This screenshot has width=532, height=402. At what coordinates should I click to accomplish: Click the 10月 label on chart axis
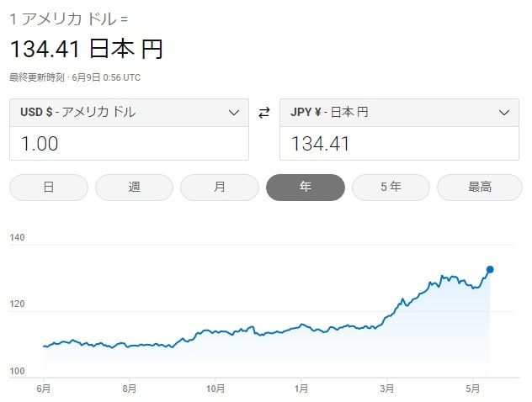point(215,388)
